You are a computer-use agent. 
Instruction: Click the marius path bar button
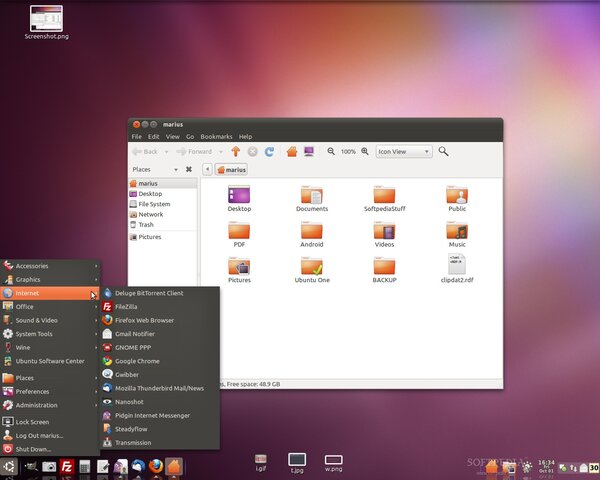(x=232, y=170)
